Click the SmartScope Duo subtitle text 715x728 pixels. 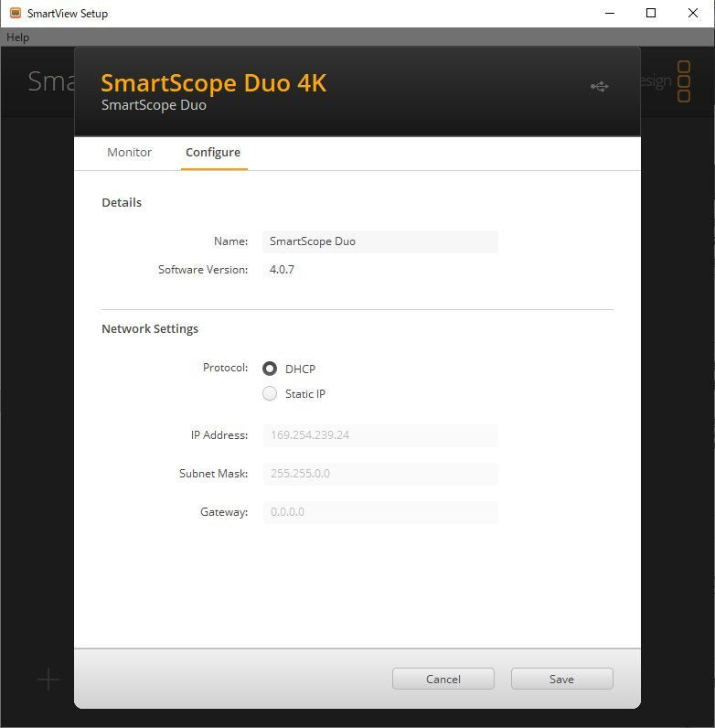(154, 105)
